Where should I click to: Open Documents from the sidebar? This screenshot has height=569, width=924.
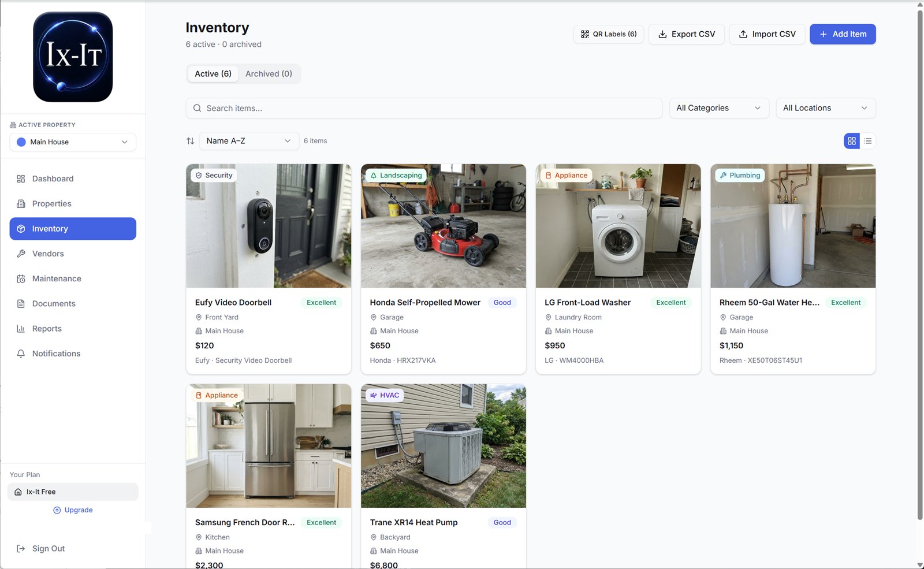point(73,303)
